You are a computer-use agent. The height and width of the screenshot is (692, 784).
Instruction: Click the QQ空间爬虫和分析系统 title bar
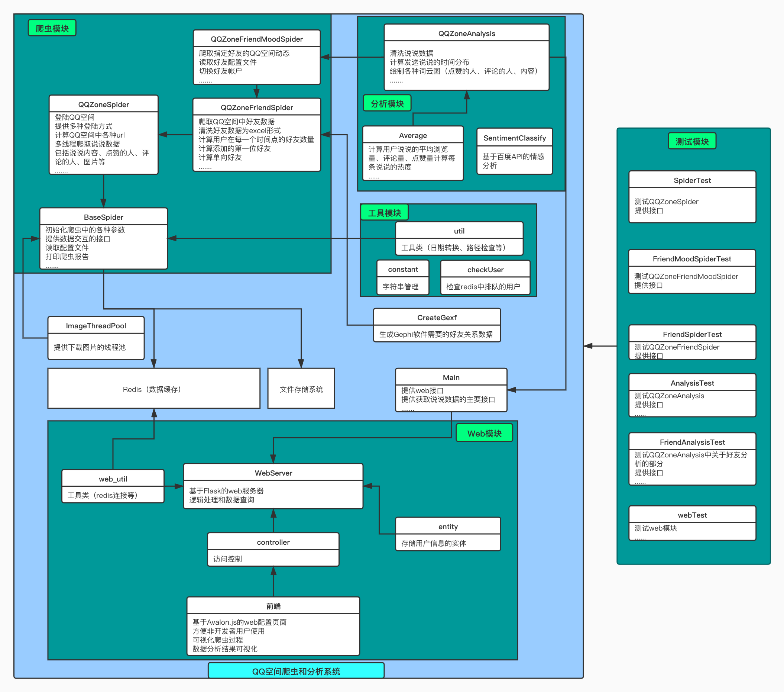coord(296,671)
